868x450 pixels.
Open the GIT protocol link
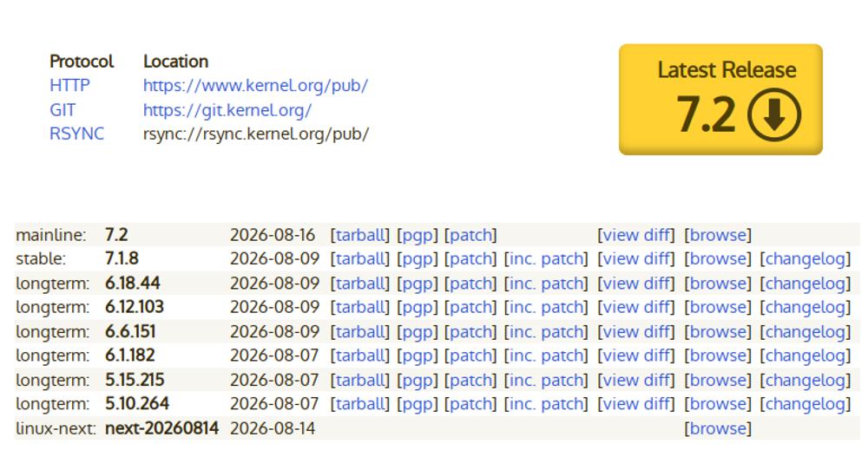[62, 110]
